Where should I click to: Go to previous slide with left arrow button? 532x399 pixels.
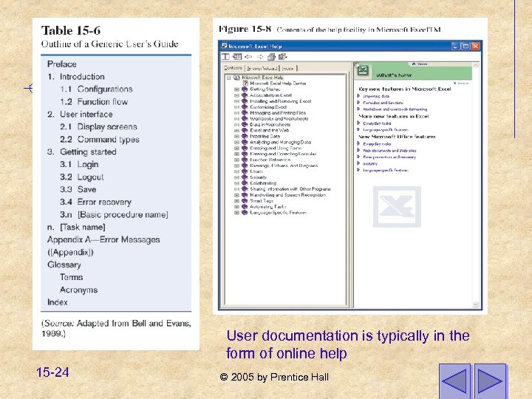[x=454, y=381]
